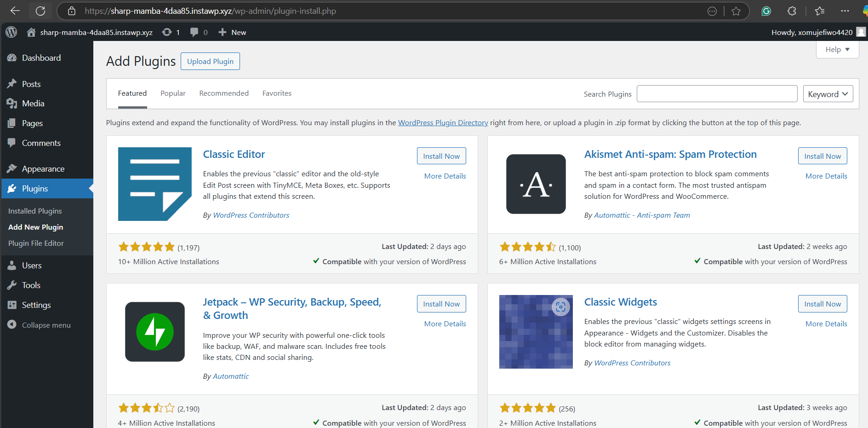Open the Jetpack plugin logo thumbnail
The width and height of the screenshot is (868, 428).
[x=155, y=332]
